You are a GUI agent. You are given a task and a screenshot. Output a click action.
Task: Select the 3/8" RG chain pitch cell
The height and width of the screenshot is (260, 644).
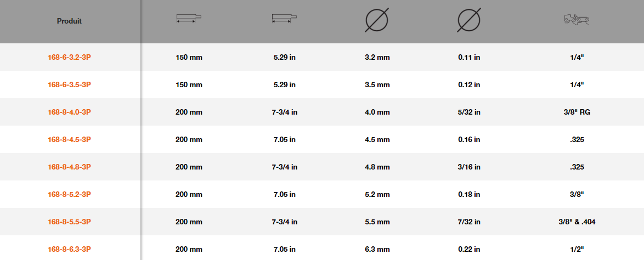(x=577, y=112)
